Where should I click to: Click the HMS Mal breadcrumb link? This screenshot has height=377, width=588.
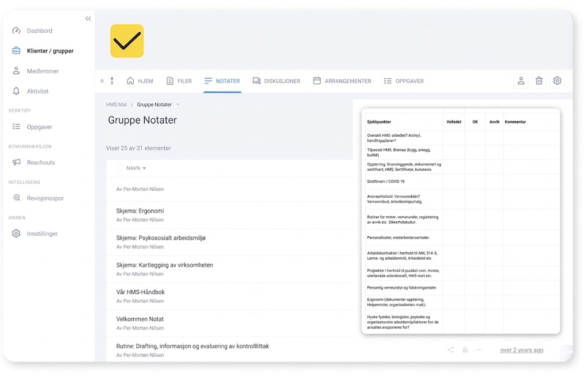[x=116, y=105]
